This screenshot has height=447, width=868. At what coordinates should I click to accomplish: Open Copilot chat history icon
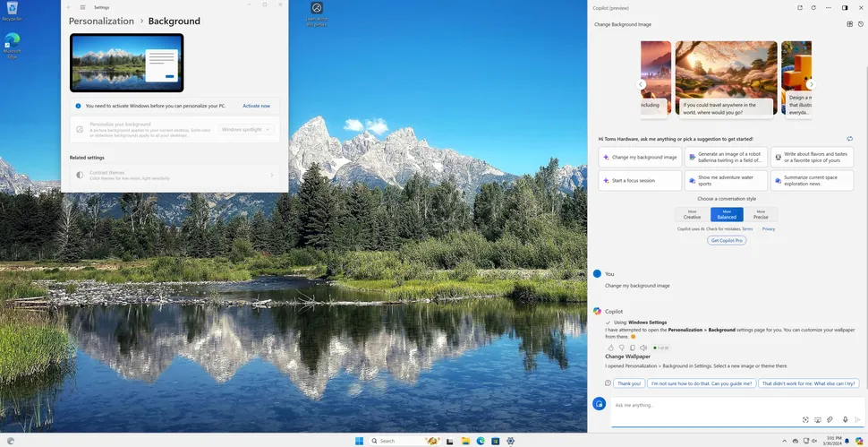tap(860, 24)
